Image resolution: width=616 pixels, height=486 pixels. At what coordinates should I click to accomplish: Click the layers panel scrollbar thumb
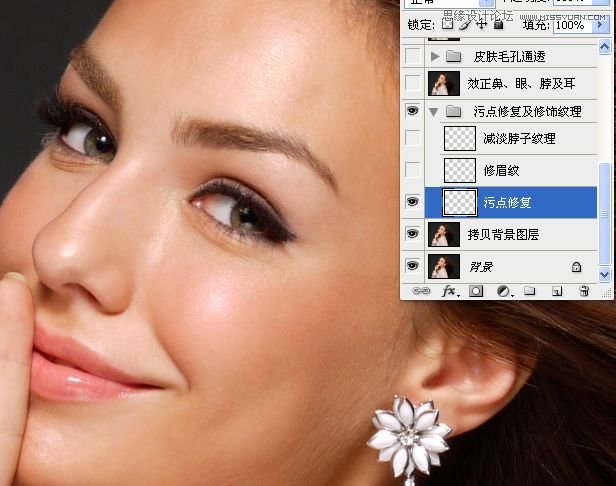tap(604, 214)
